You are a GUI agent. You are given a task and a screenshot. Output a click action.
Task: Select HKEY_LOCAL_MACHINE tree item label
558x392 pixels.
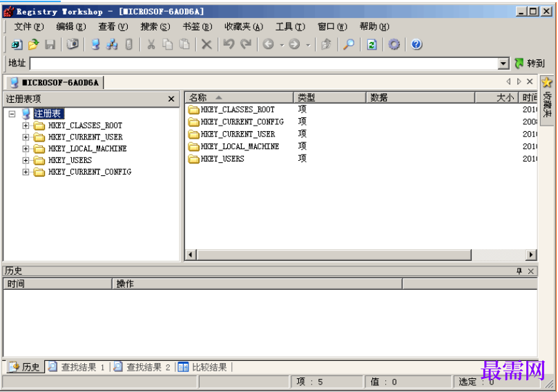click(x=88, y=148)
